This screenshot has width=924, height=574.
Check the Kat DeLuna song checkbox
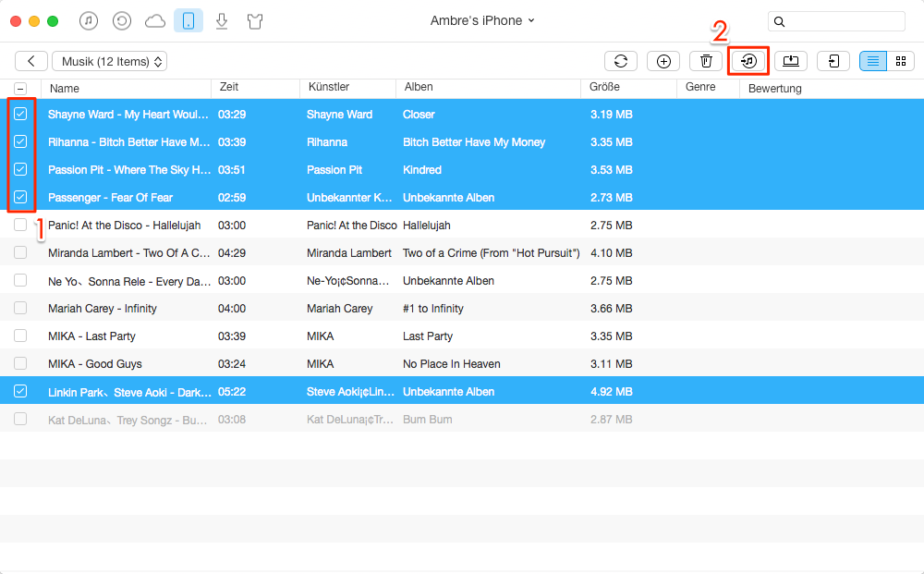pos(20,419)
